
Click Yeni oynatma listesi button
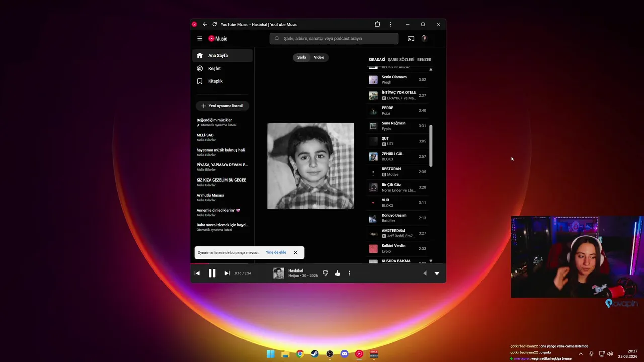click(222, 106)
